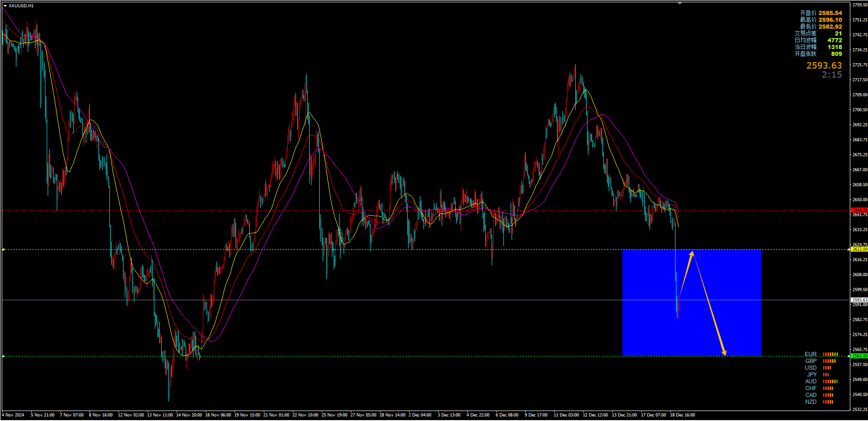Click the gray 2:15 candle countdown timer
This screenshot has height=421, width=868.
pos(832,75)
